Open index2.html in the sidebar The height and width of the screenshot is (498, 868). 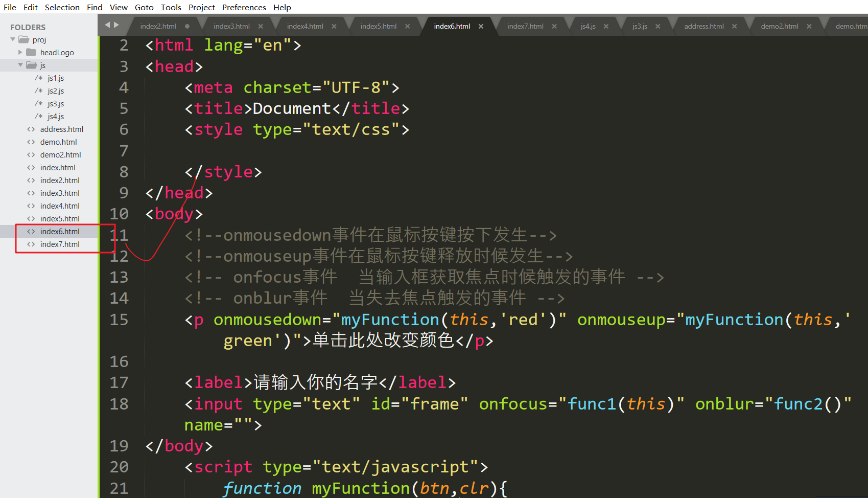pyautogui.click(x=60, y=180)
